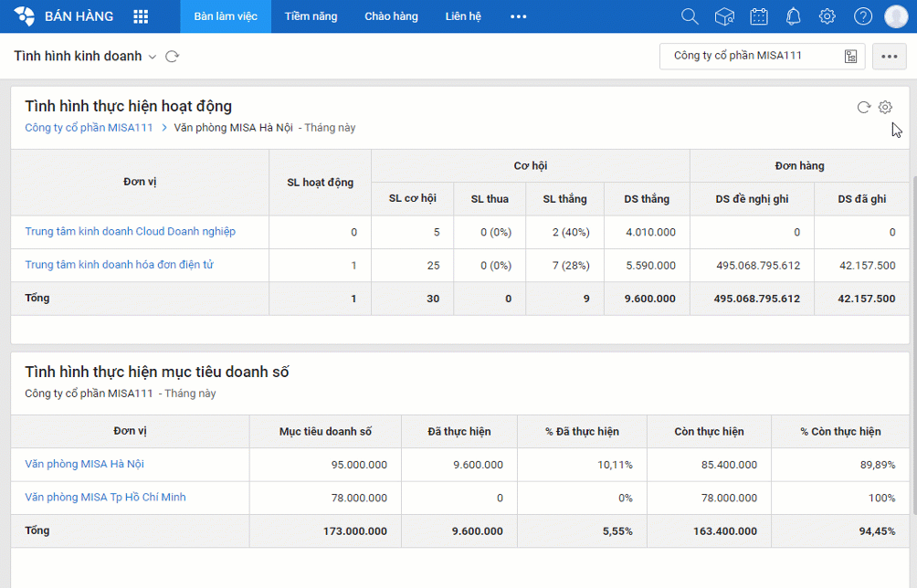Open the calendar icon in header

click(x=759, y=16)
